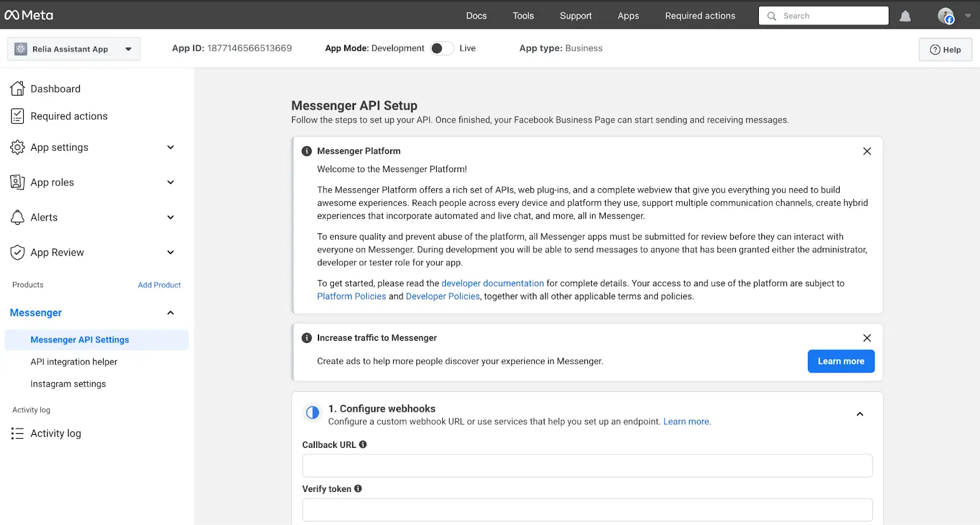Click the Callback URL info icon

click(x=363, y=445)
